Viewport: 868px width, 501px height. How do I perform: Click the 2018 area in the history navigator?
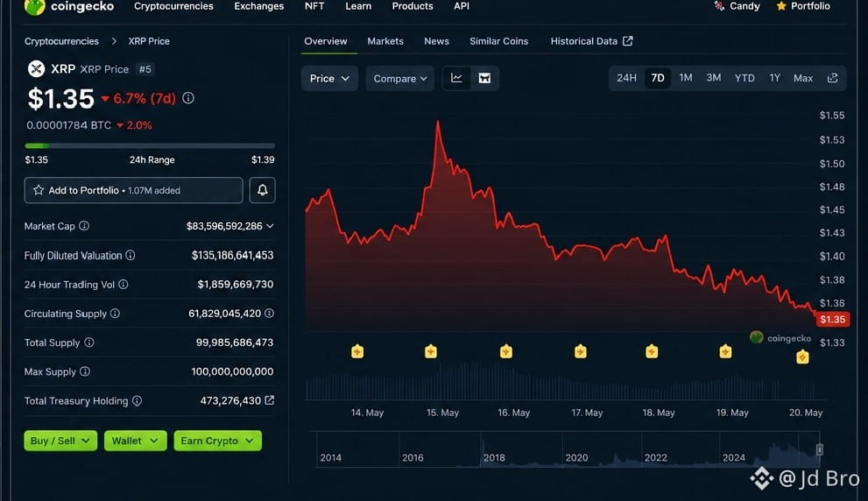pyautogui.click(x=494, y=457)
